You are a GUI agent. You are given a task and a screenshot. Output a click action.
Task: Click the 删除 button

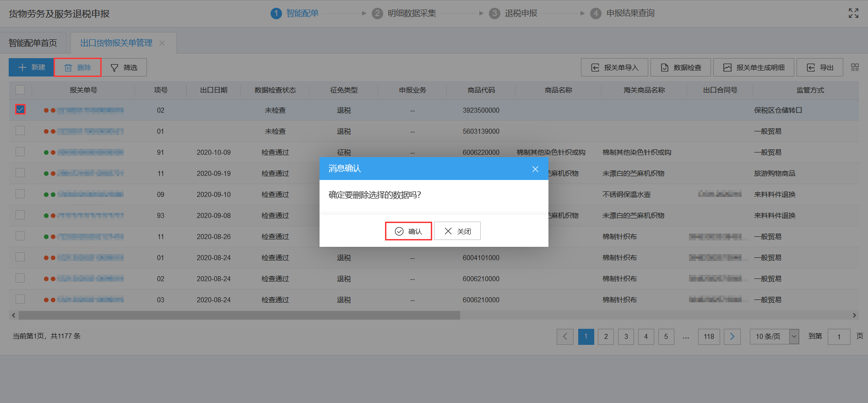pos(78,67)
